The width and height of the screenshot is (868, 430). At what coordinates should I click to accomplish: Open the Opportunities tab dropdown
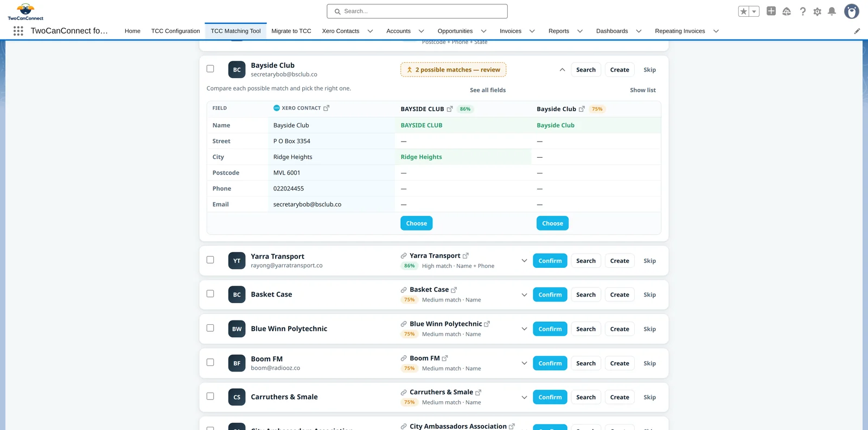tap(484, 31)
